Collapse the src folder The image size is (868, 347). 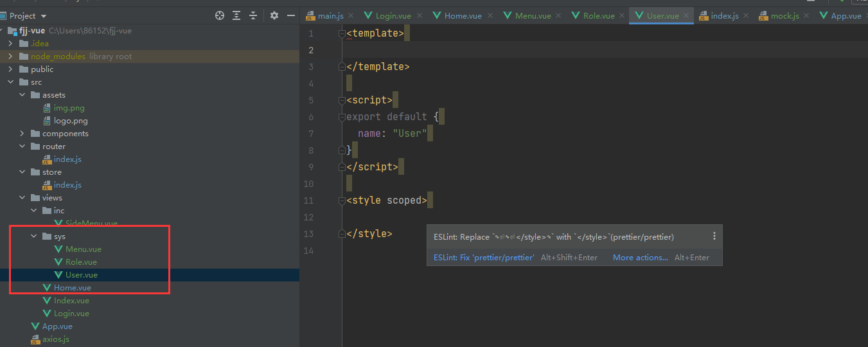pyautogui.click(x=10, y=82)
